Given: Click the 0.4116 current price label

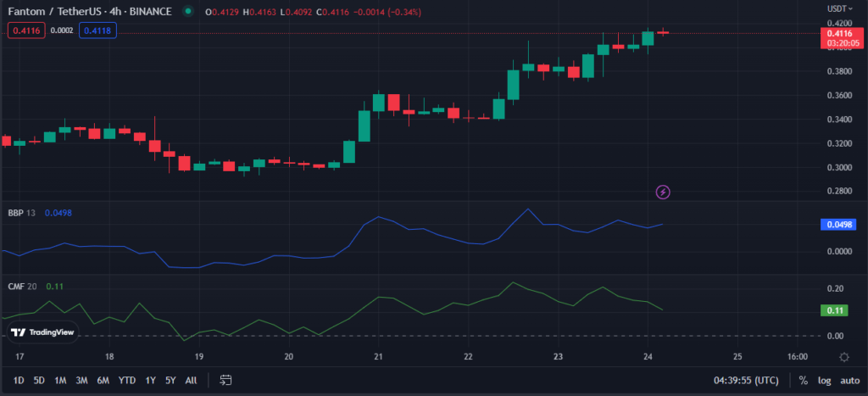Looking at the screenshot, I should 840,34.
